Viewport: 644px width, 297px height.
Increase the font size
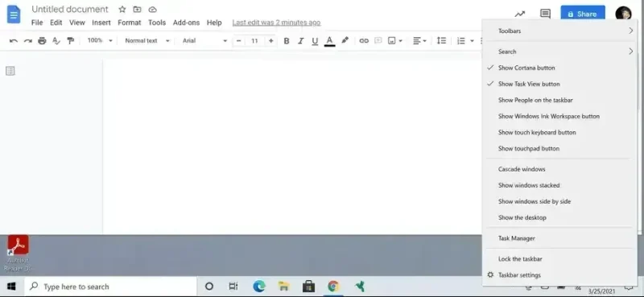pos(270,41)
